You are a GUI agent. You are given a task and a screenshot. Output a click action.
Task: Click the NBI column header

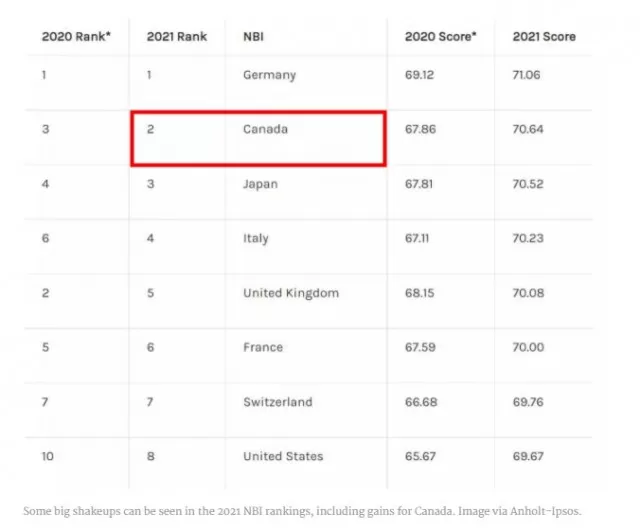coord(253,37)
